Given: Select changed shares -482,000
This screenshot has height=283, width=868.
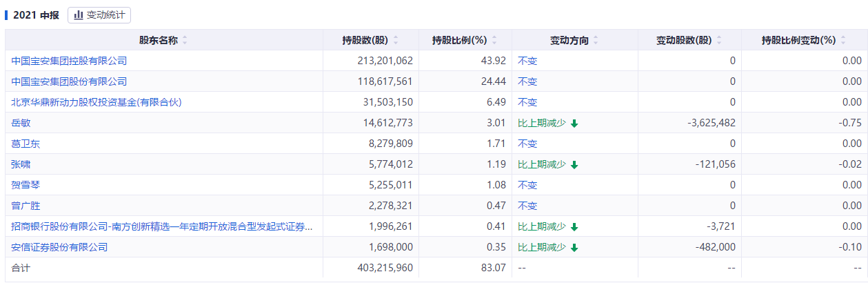Looking at the screenshot, I should 716,247.
